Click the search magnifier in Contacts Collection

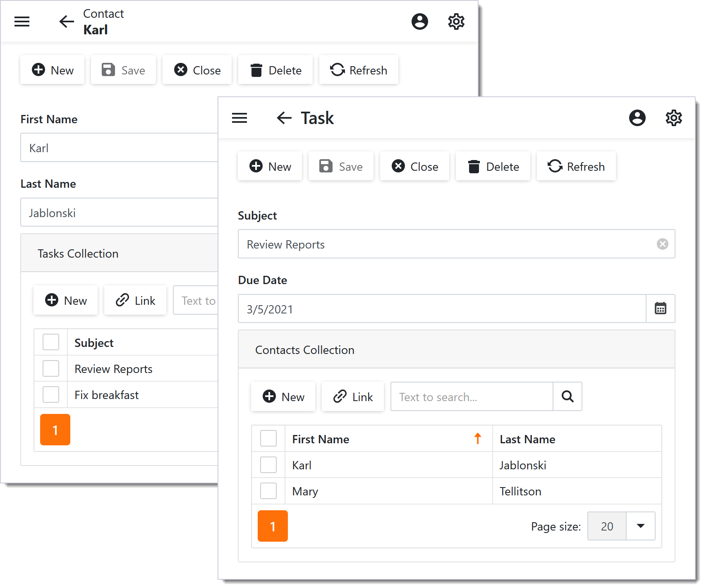[x=568, y=397]
